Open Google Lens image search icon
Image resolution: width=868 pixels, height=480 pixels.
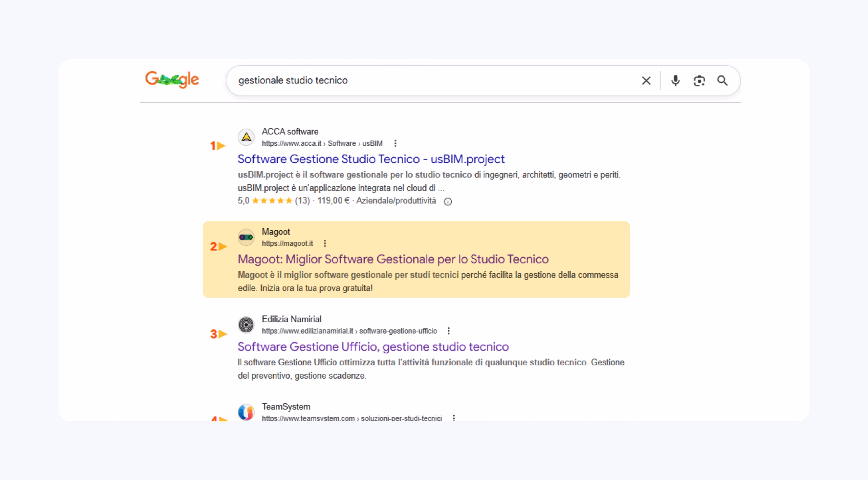(x=699, y=81)
